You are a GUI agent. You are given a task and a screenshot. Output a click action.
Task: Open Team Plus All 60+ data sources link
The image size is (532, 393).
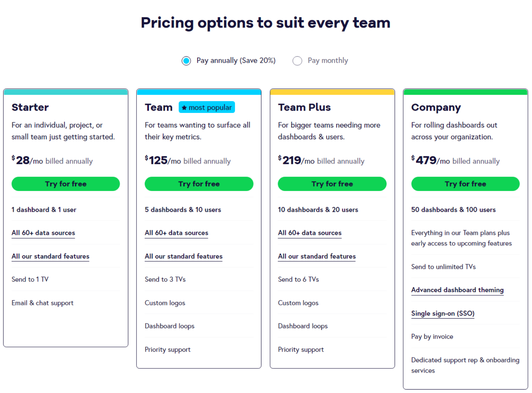point(310,233)
